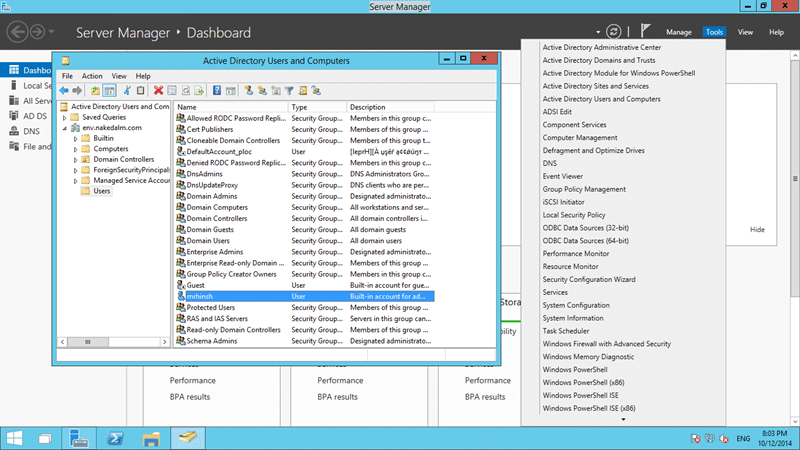Click the Add to group toolbar icon
The width and height of the screenshot is (800, 450).
[316, 91]
